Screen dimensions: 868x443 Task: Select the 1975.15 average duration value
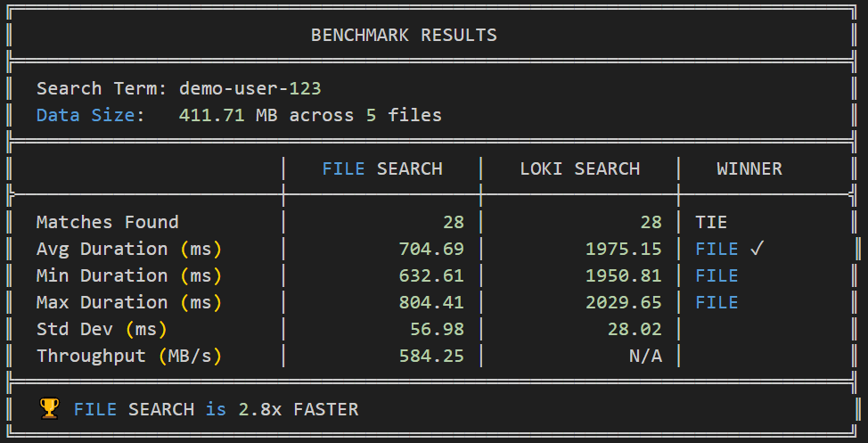623,250
